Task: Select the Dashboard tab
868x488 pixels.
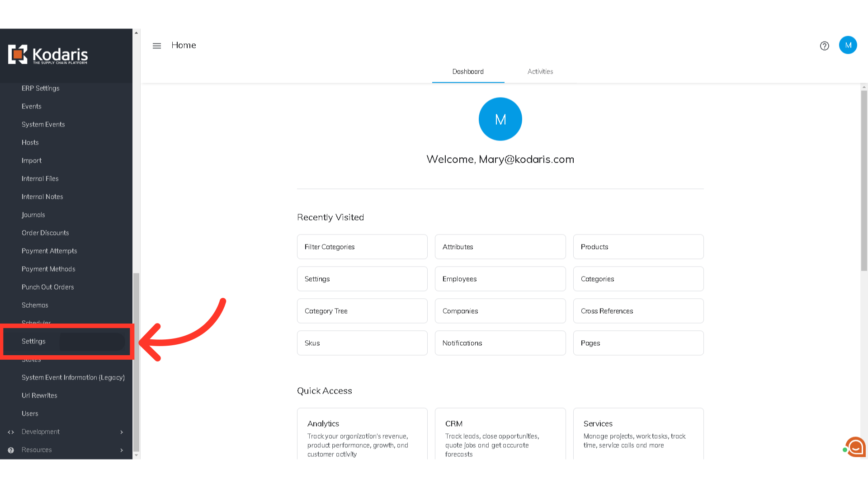Action: (468, 71)
